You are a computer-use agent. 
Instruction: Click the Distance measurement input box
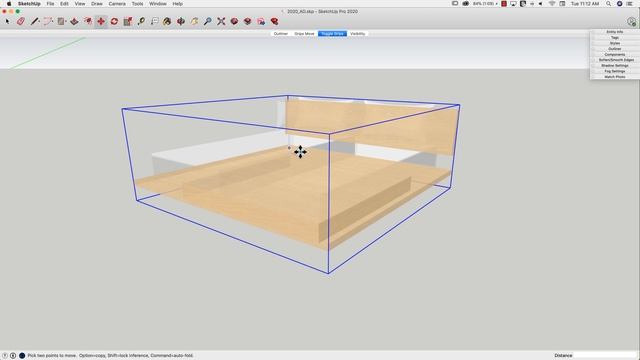(605, 356)
